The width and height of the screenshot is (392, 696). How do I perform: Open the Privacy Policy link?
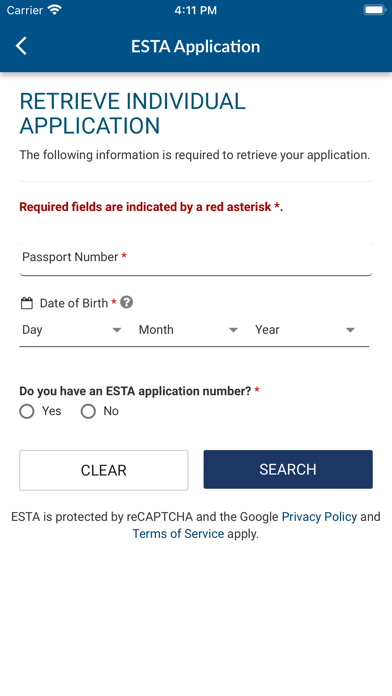pyautogui.click(x=319, y=517)
